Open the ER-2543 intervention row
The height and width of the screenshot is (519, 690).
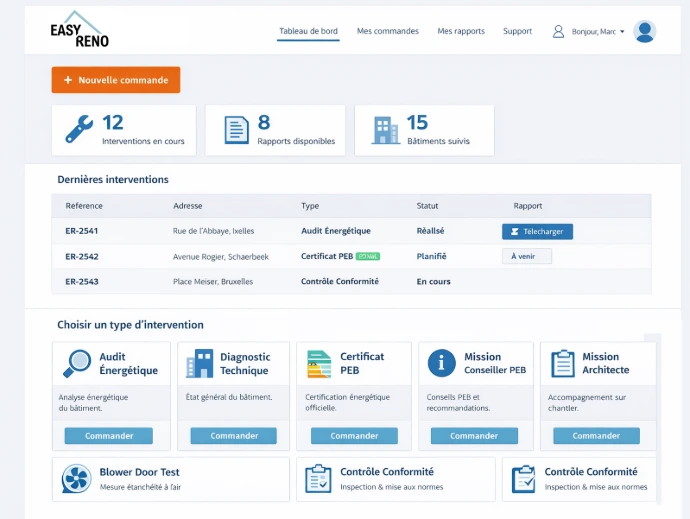(x=82, y=282)
